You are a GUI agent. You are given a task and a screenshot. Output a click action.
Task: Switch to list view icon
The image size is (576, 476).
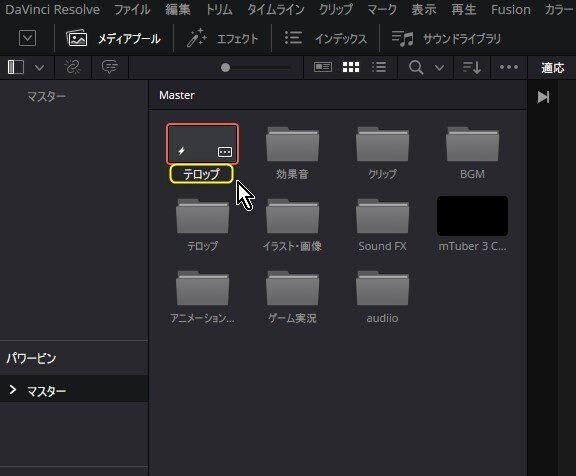pyautogui.click(x=379, y=67)
